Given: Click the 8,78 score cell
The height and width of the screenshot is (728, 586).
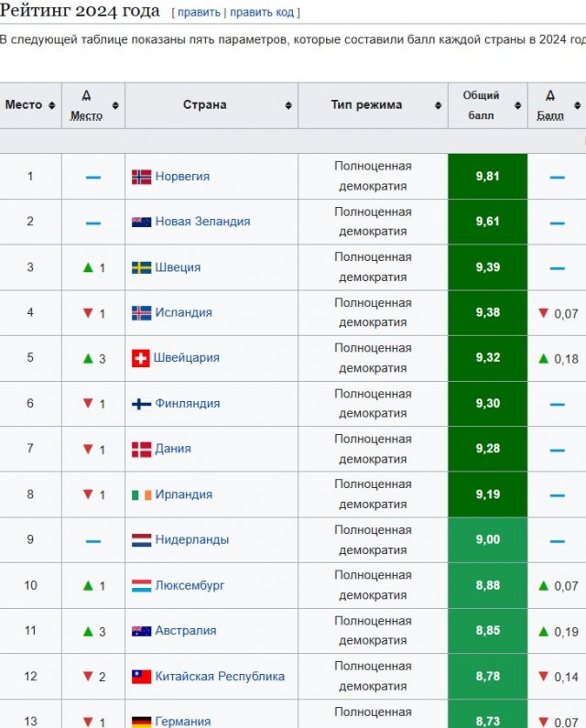Looking at the screenshot, I should click(x=487, y=676).
